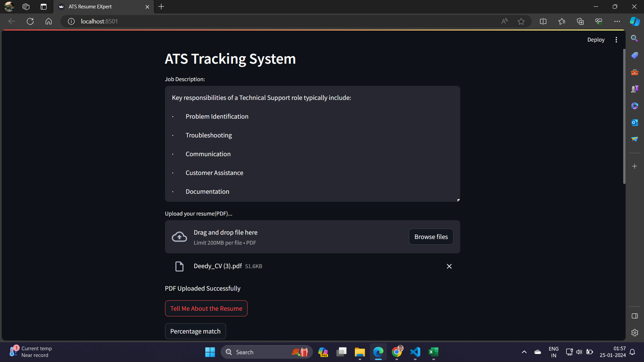Open Edge sidebar settings gear
Screen dimensions: 644x362
coord(634,333)
